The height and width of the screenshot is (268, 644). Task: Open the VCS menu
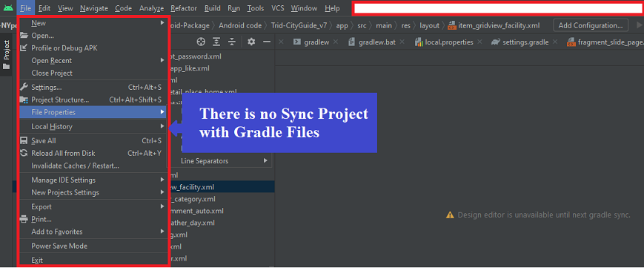coord(278,8)
